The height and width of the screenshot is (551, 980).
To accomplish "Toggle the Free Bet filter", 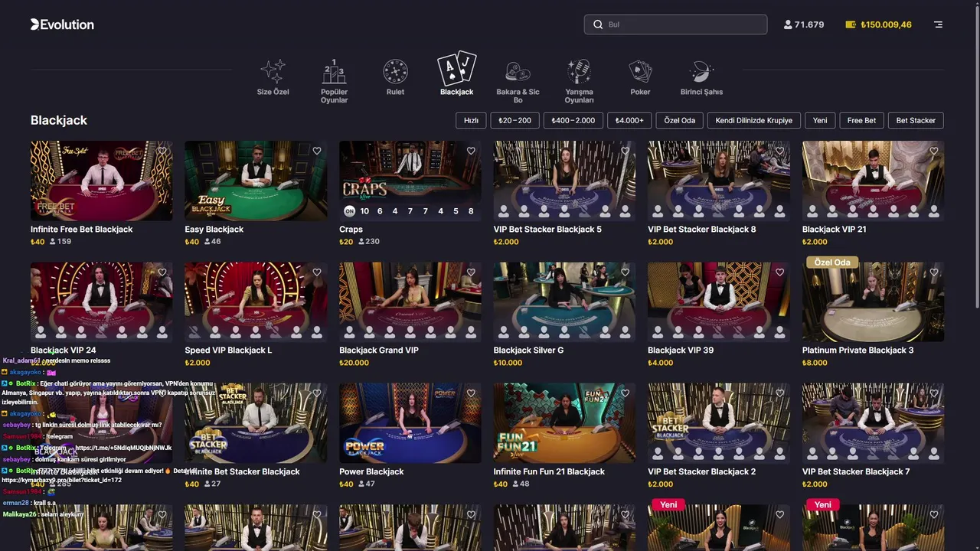I will tap(861, 120).
